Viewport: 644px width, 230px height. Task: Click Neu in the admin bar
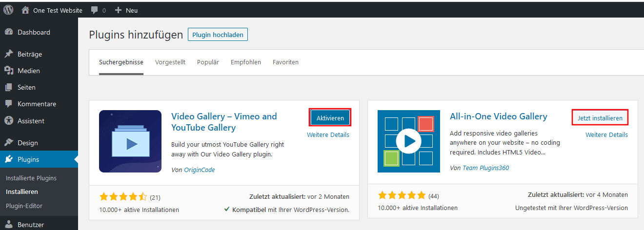click(x=132, y=10)
